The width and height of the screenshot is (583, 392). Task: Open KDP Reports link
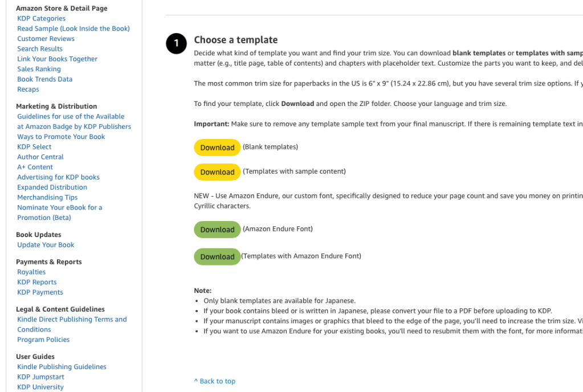click(x=37, y=282)
